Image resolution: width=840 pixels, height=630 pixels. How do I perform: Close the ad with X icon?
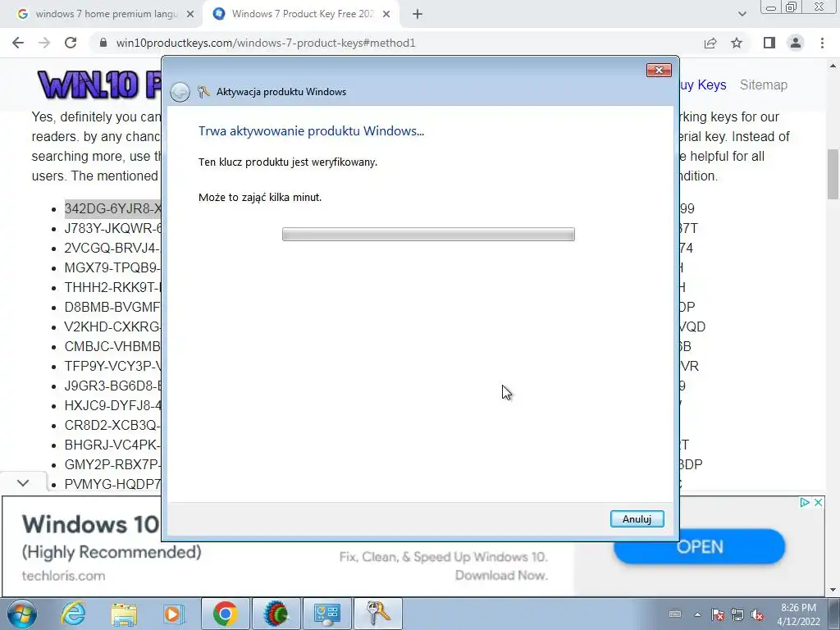[x=818, y=503]
